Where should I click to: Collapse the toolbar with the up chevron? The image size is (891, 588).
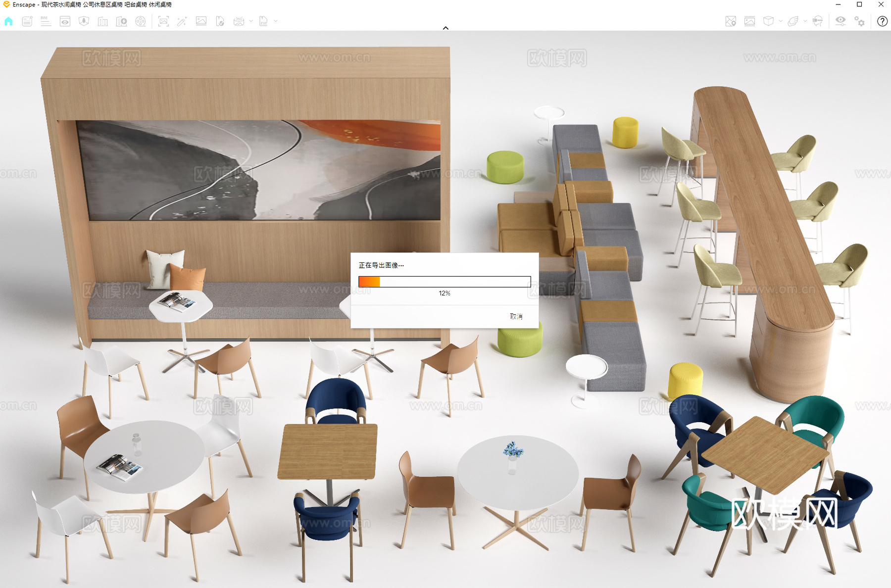click(445, 28)
